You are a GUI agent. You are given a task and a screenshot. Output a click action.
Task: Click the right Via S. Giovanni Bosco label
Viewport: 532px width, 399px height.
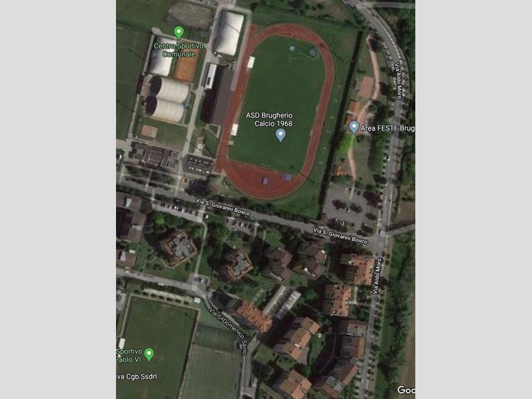[x=340, y=236]
